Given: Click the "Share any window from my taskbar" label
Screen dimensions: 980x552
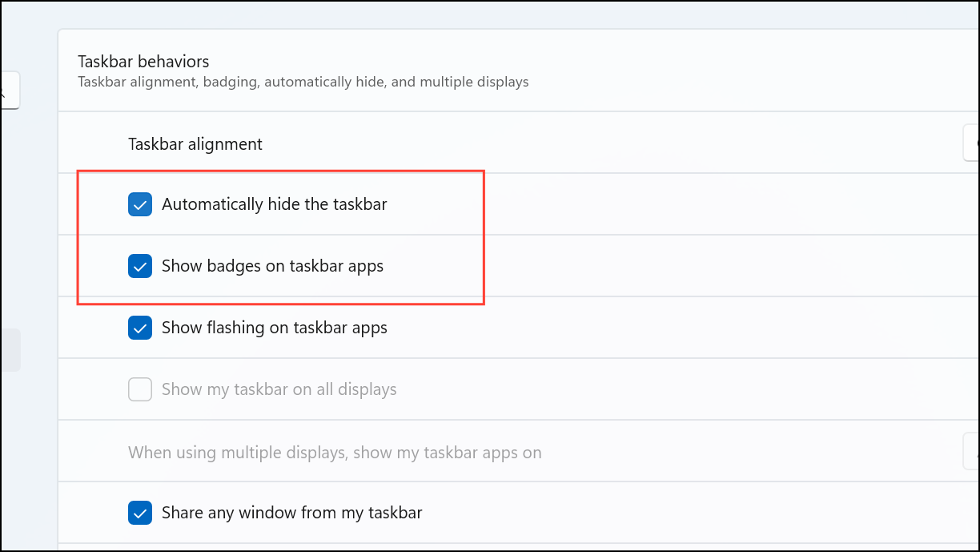Looking at the screenshot, I should point(291,513).
